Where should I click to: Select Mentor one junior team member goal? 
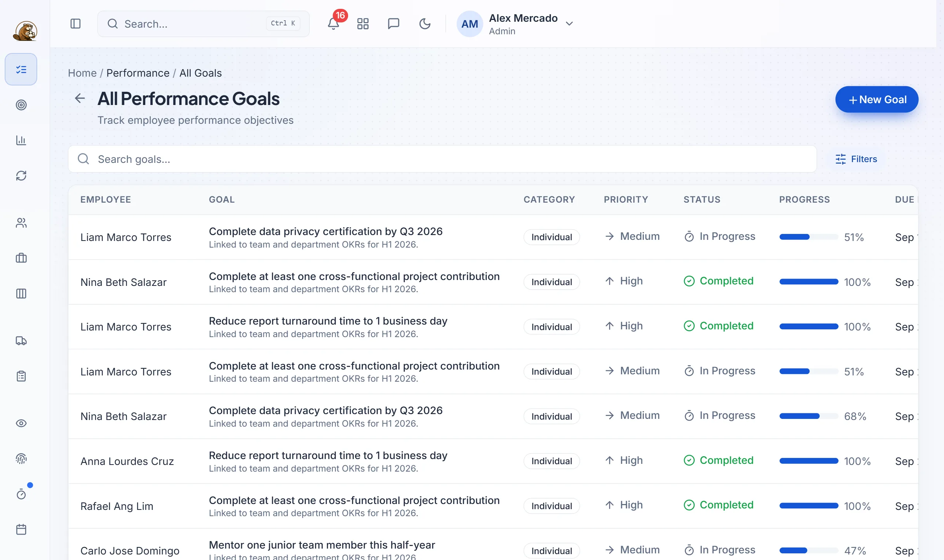[322, 545]
